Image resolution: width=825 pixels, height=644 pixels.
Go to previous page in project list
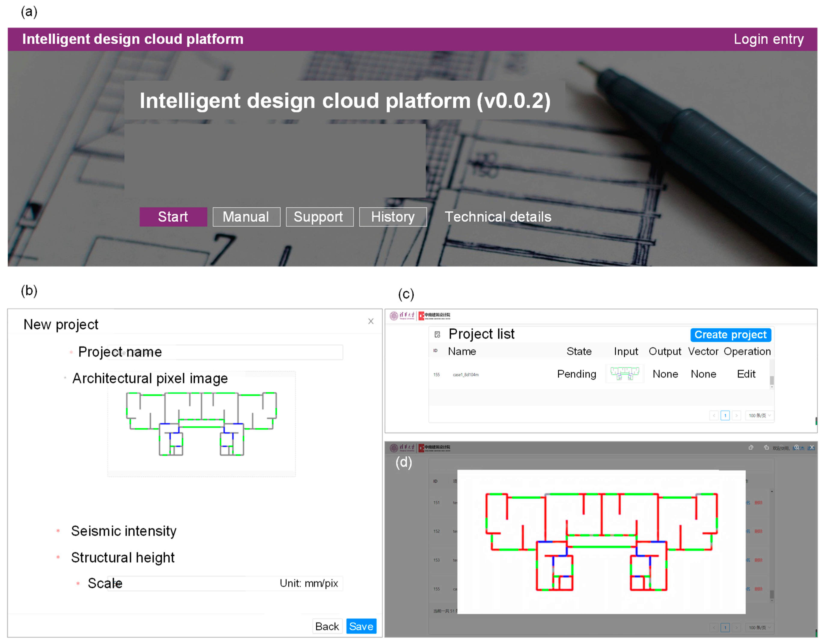(714, 416)
